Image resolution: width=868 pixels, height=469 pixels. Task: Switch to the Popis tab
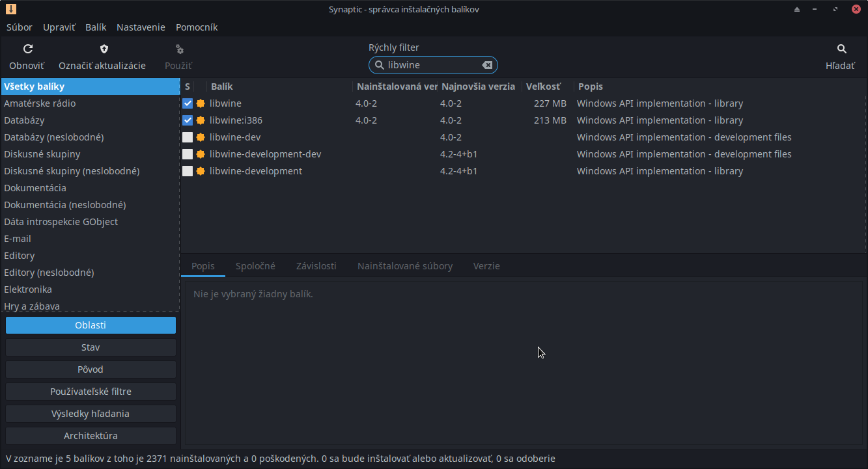point(203,266)
